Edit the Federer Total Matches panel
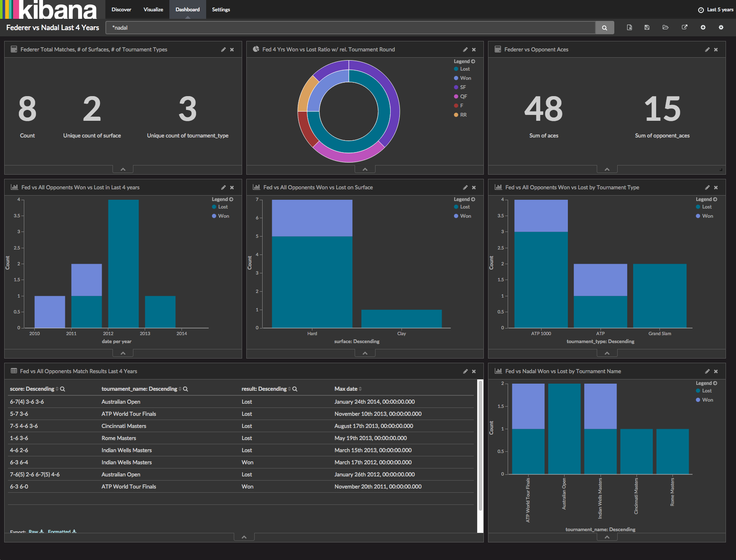This screenshot has height=560, width=736. coord(223,49)
